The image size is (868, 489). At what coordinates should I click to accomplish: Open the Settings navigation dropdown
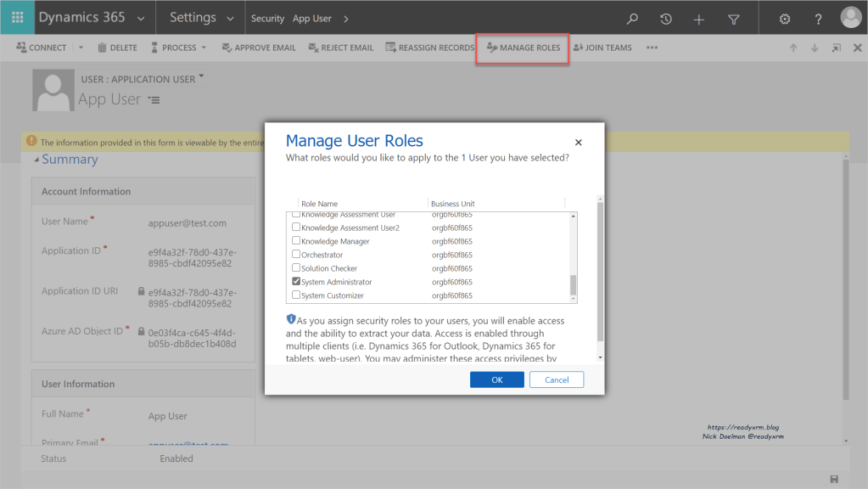(x=231, y=18)
